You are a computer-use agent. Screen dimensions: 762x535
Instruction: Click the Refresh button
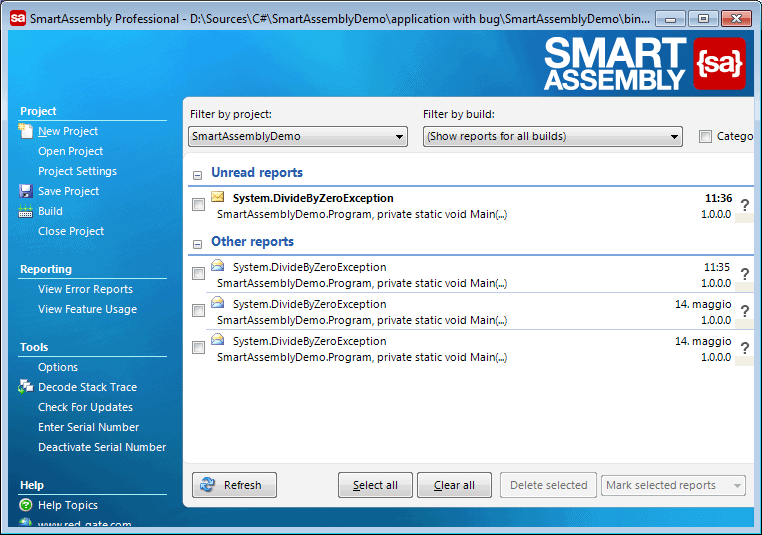pyautogui.click(x=234, y=485)
